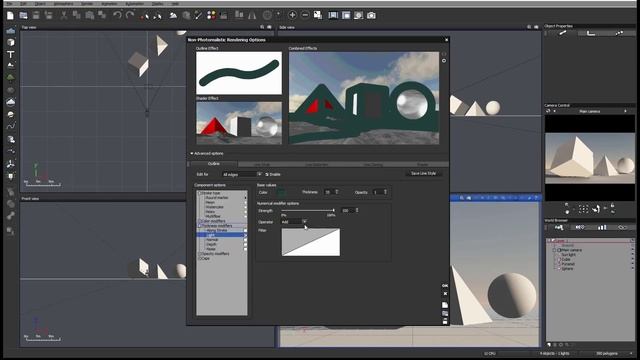Click the minus zoom-out toolbar icon
Viewport: 640px width, 360px height.
(305, 15)
